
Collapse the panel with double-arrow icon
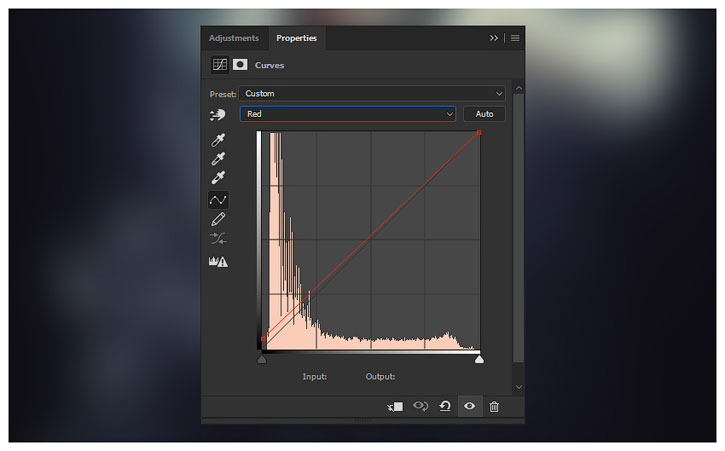point(494,38)
